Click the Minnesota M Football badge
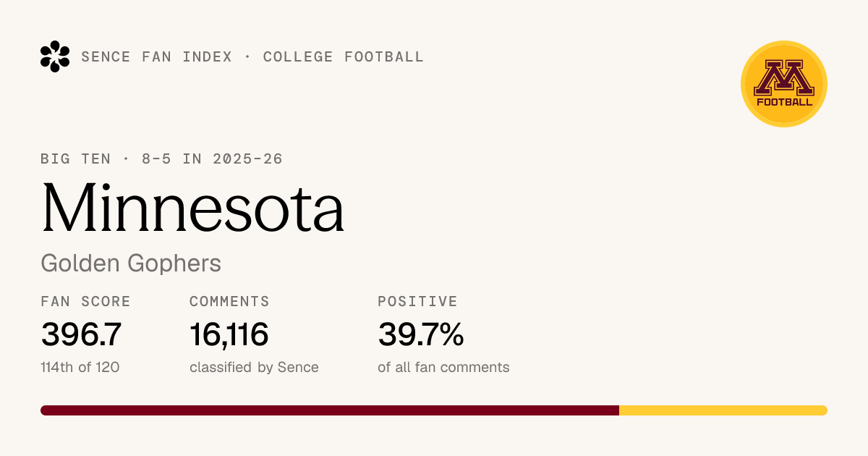 click(x=784, y=84)
